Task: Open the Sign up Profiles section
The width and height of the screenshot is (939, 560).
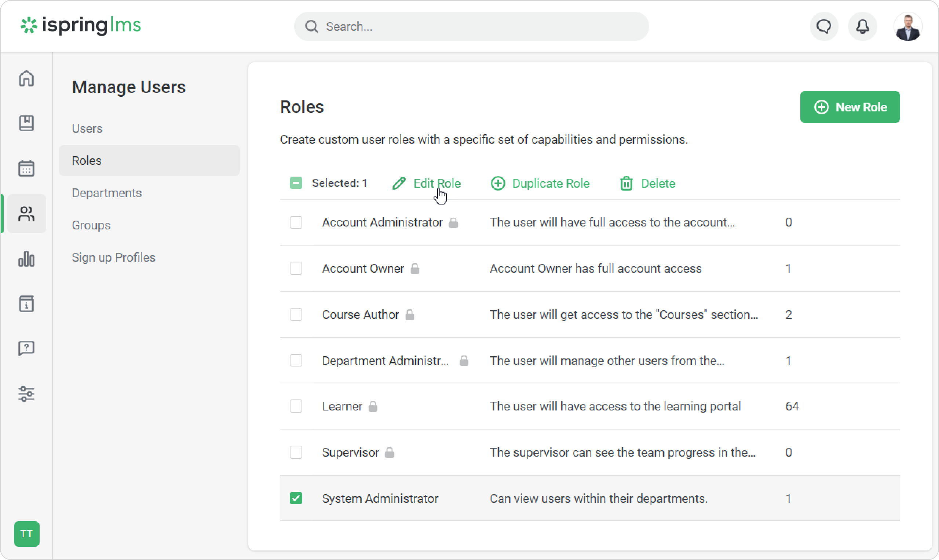Action: coord(114,257)
